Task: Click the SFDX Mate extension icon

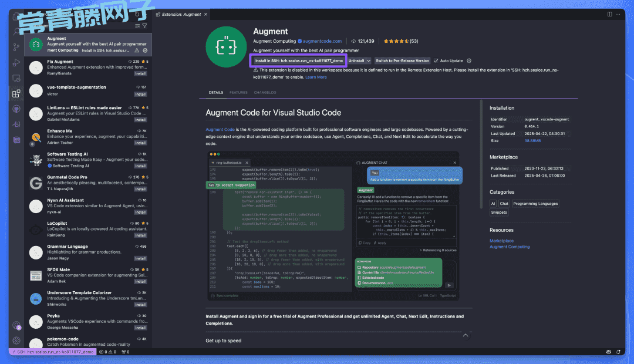Action: point(36,276)
